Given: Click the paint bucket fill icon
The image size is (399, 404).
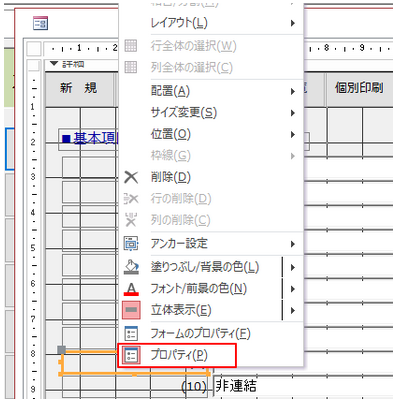Looking at the screenshot, I should pos(131,267).
